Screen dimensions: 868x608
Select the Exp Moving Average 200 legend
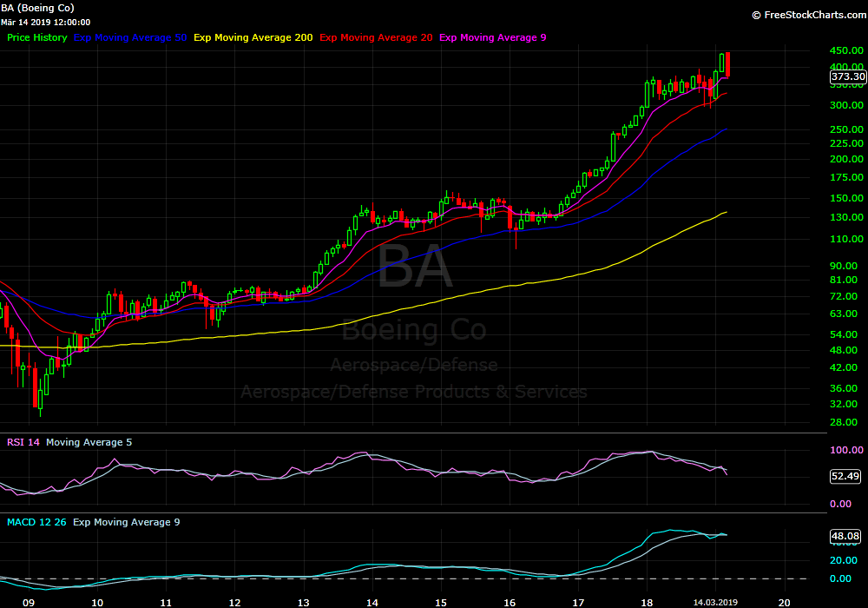(x=253, y=37)
